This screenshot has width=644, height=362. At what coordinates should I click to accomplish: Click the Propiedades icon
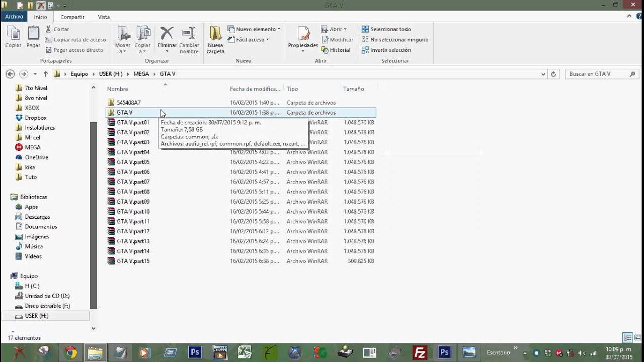click(x=303, y=34)
